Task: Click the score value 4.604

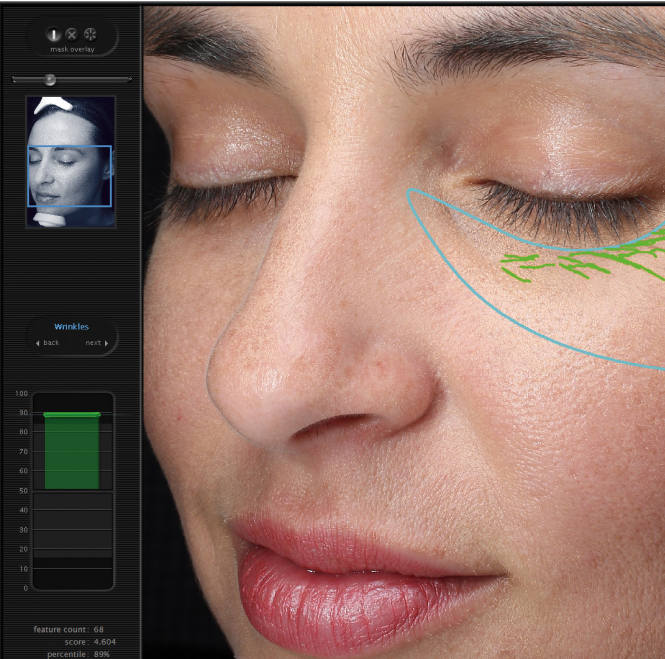Action: point(105,641)
